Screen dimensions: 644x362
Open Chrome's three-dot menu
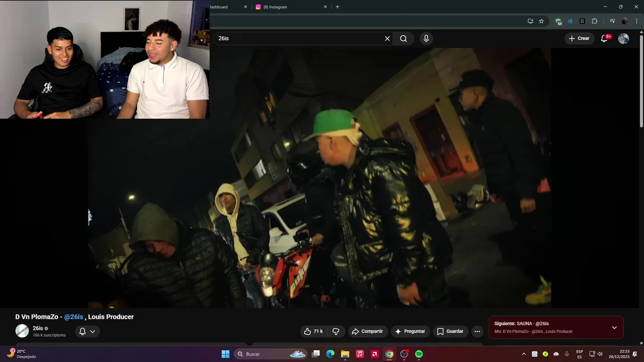point(636,21)
